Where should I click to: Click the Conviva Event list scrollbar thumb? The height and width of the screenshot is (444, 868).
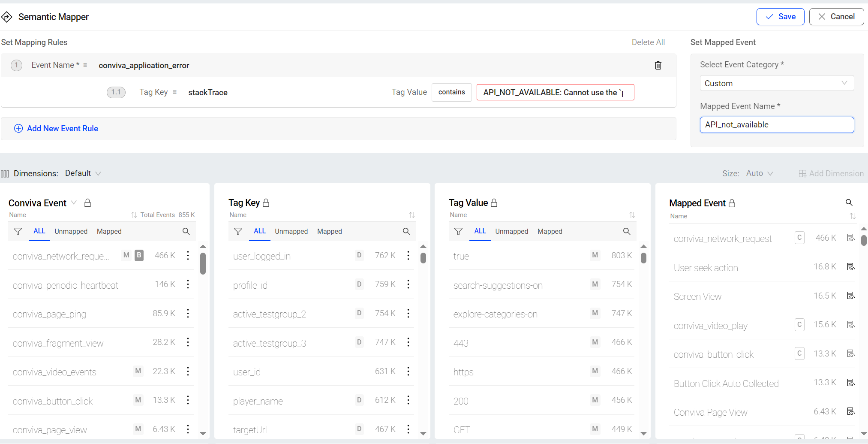203,263
